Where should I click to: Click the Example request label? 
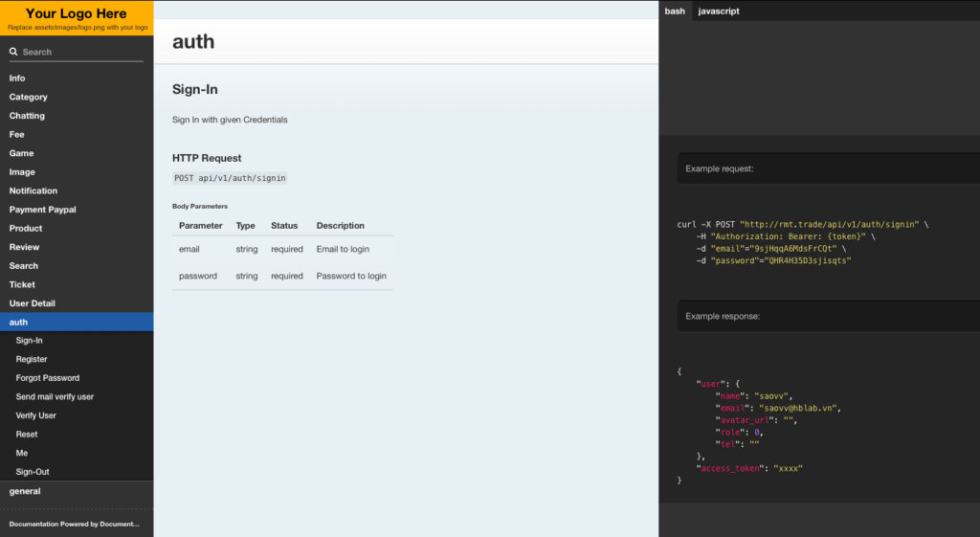(x=720, y=168)
